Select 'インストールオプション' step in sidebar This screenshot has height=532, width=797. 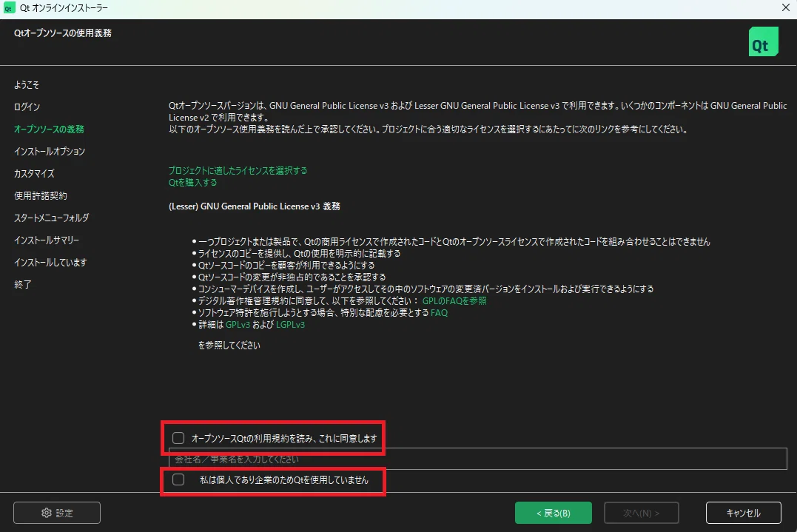tap(50, 152)
